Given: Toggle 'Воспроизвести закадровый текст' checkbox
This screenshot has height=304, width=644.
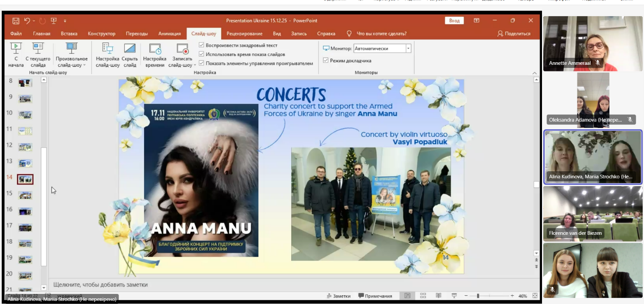Looking at the screenshot, I should [x=201, y=45].
